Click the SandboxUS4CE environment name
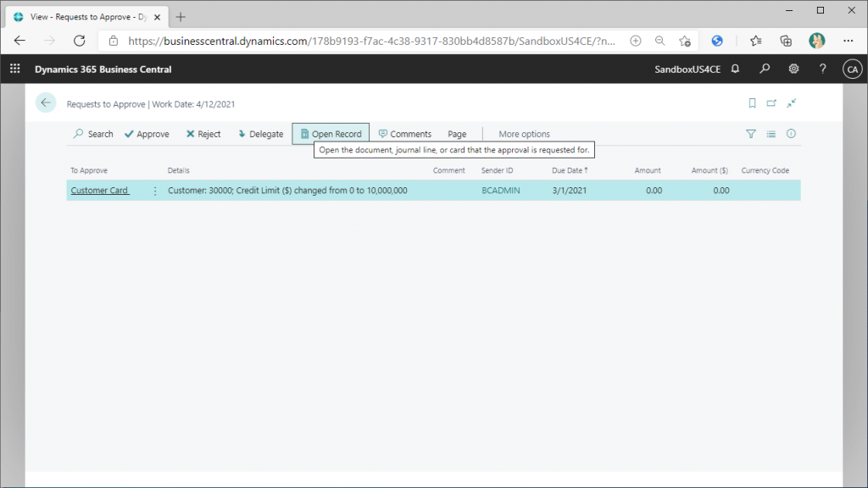868x488 pixels. tap(687, 69)
